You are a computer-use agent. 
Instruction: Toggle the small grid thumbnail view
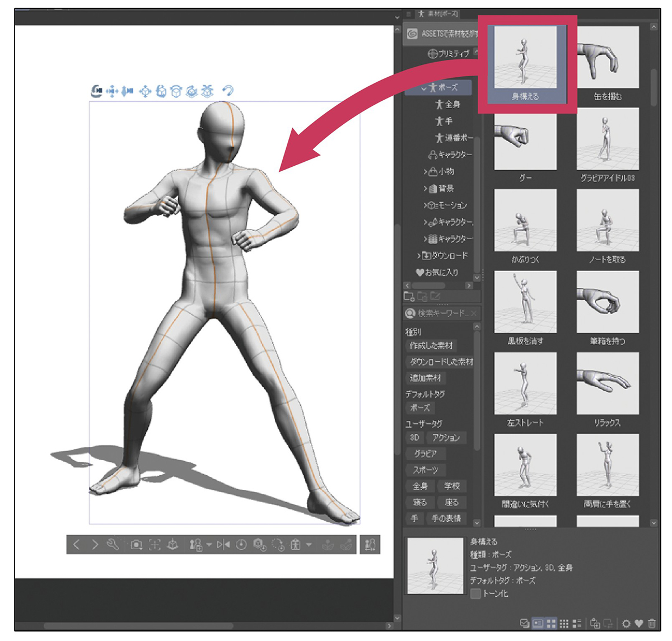(x=564, y=623)
